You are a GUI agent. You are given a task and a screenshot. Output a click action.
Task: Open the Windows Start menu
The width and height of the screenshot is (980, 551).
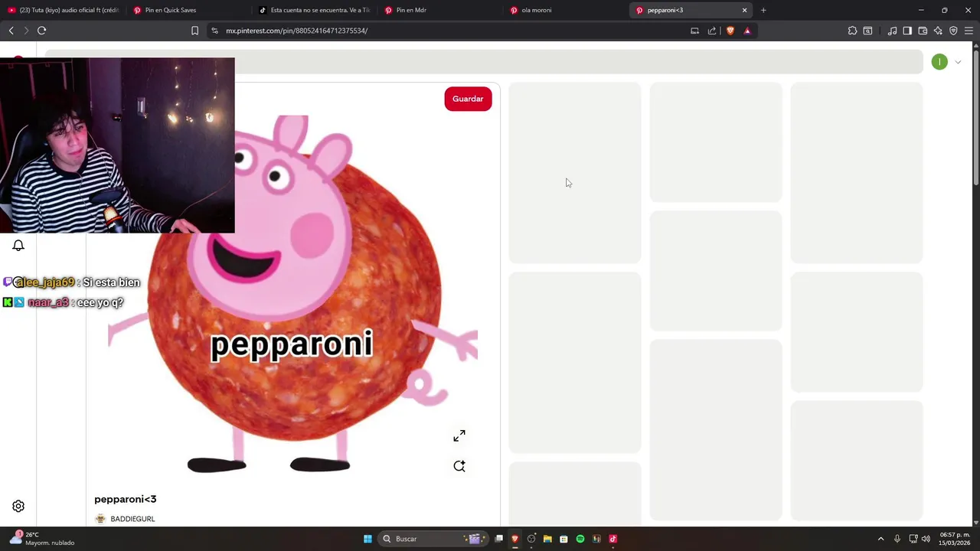tap(367, 539)
